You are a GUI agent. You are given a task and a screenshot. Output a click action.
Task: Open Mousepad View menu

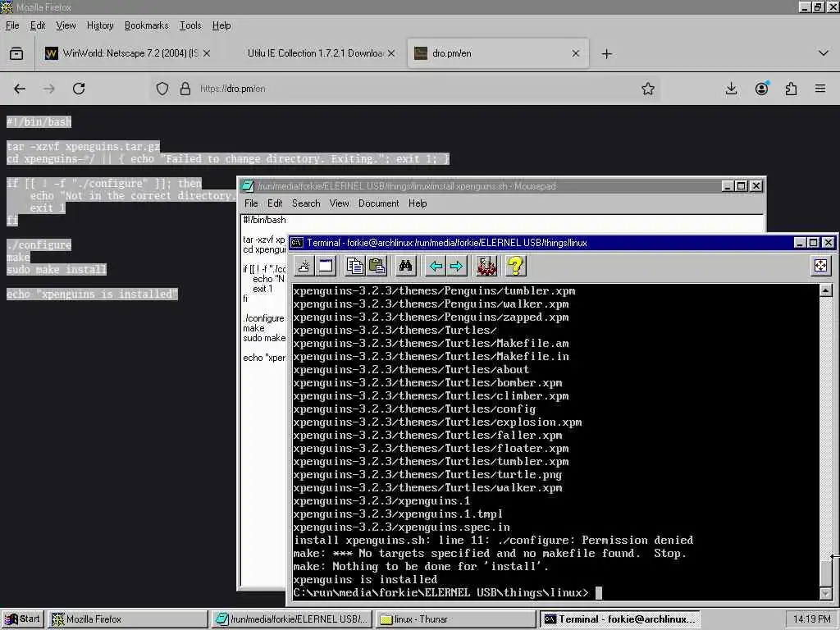339,203
